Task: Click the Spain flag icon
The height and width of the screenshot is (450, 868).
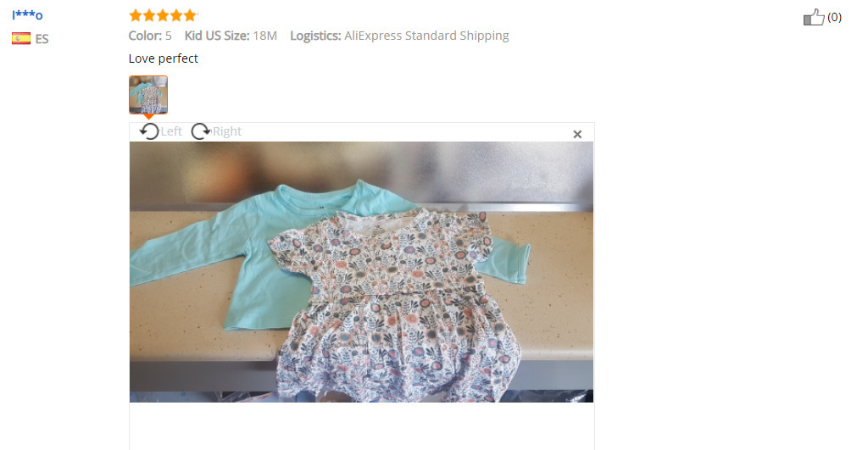Action: coord(21,38)
